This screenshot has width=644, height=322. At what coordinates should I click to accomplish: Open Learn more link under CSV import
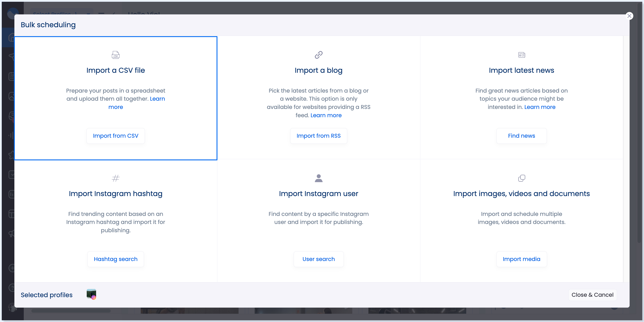coord(157,99)
